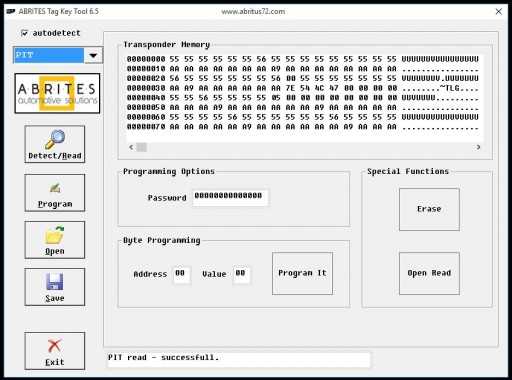512x380 pixels.
Task: Click the Value byte field
Action: click(241, 275)
